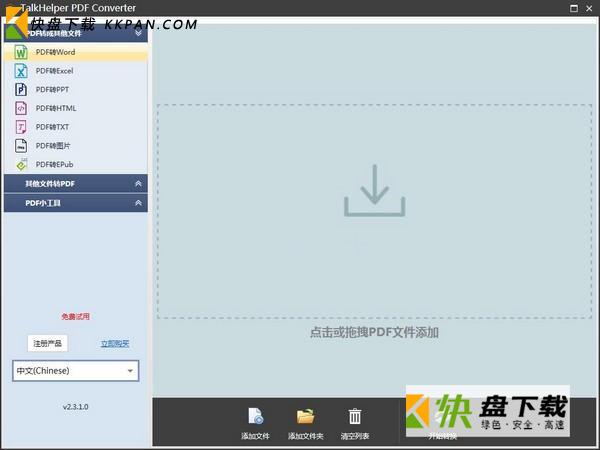
Task: Expand the 其他文件转PDF section chevron
Action: (138, 184)
